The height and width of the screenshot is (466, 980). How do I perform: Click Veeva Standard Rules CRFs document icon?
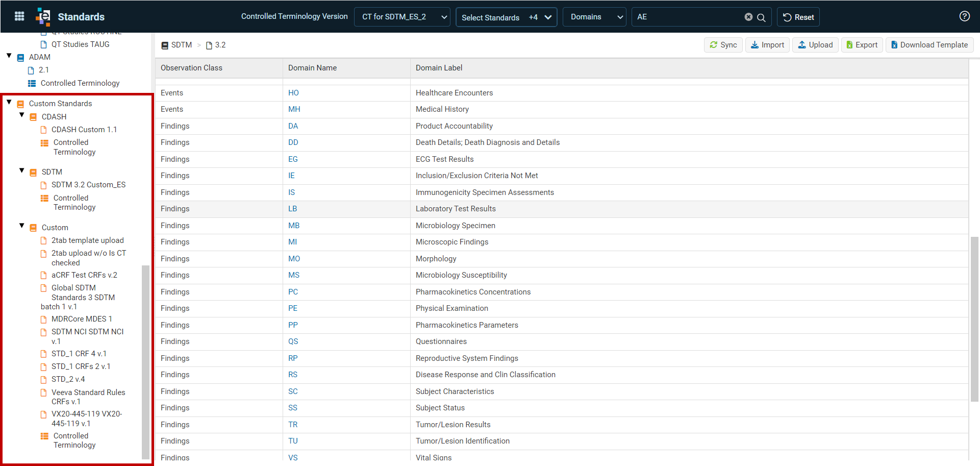click(44, 393)
